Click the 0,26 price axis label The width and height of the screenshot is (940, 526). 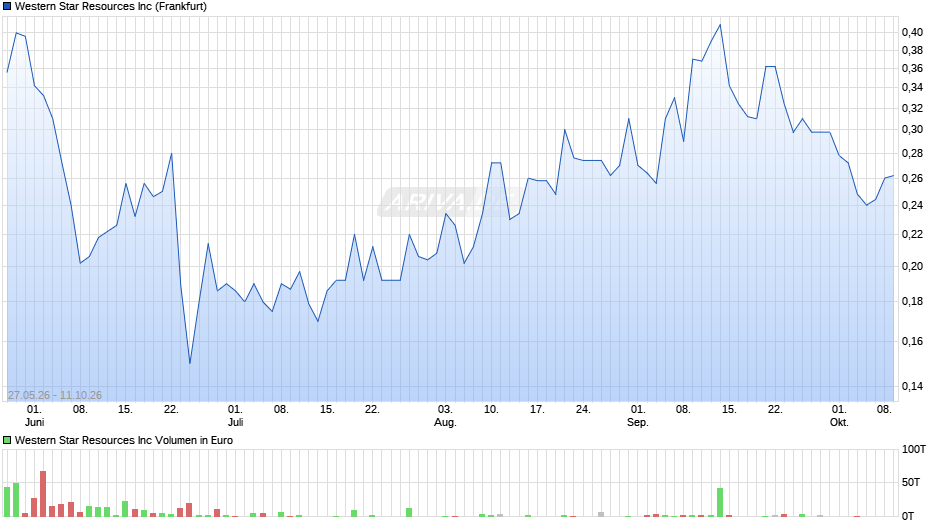coord(912,178)
